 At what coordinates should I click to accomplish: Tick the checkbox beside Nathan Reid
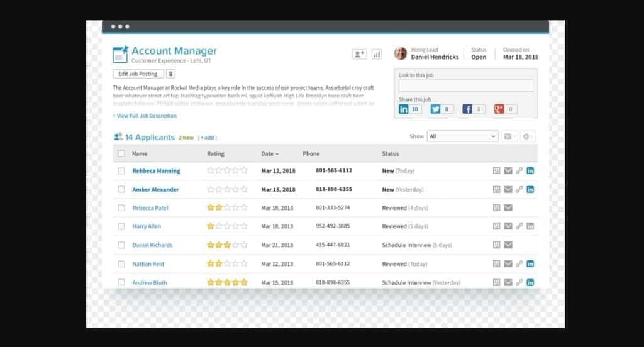pos(121,263)
